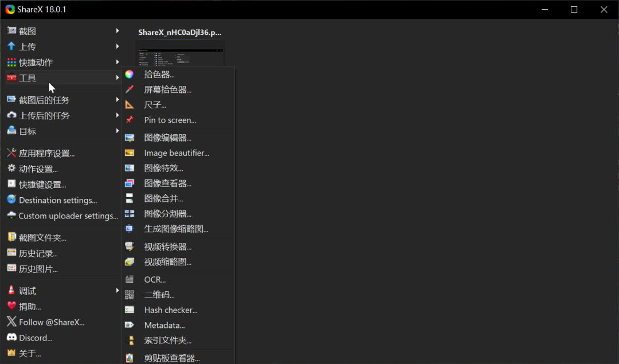
Task: Open 关于 about dialog
Action: [x=63, y=353]
